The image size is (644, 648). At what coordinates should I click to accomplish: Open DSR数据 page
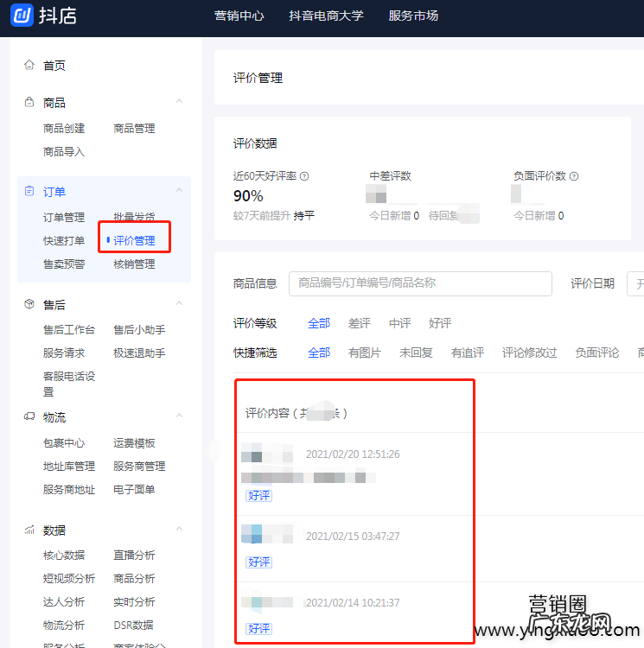(133, 625)
